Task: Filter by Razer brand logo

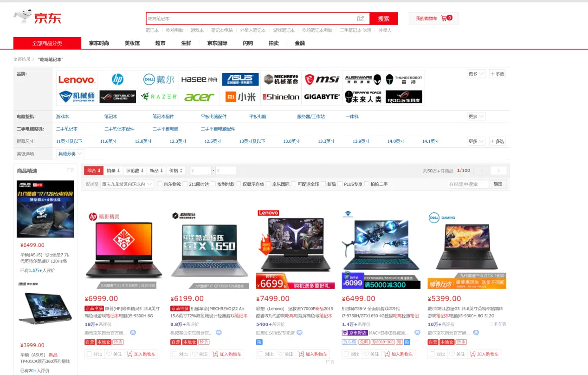Action: click(159, 97)
